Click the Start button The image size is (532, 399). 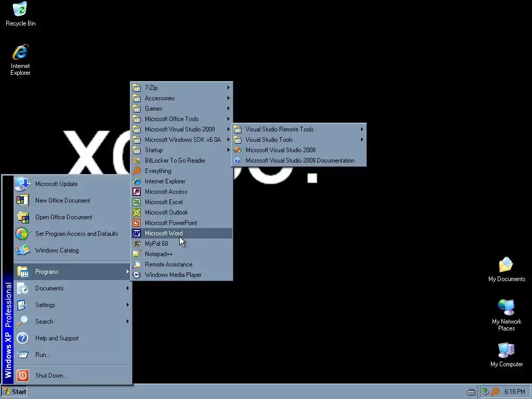(15, 392)
